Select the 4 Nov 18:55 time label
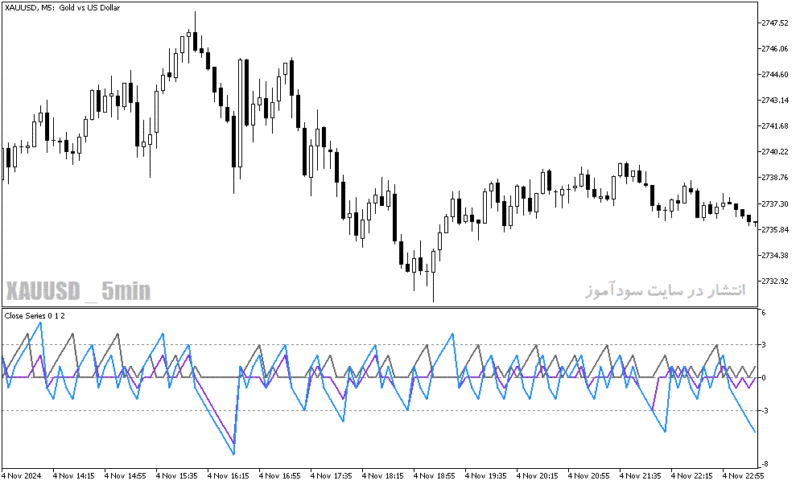800x485 pixels. pos(434,476)
